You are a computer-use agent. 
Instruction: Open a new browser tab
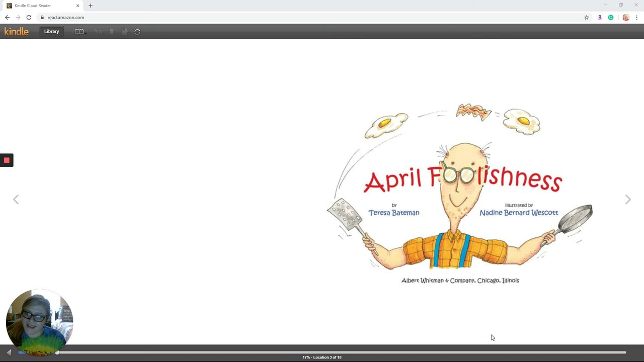pos(91,6)
